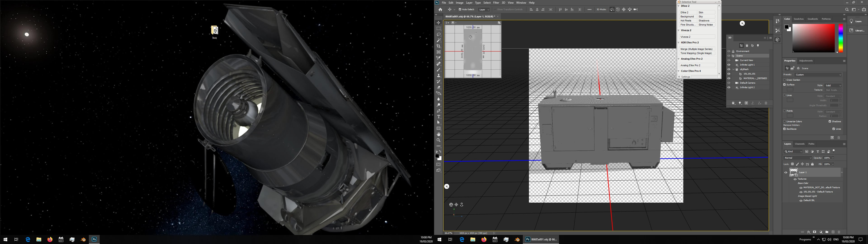
Task: Pick the Eyedropper tool
Action: tap(438, 58)
